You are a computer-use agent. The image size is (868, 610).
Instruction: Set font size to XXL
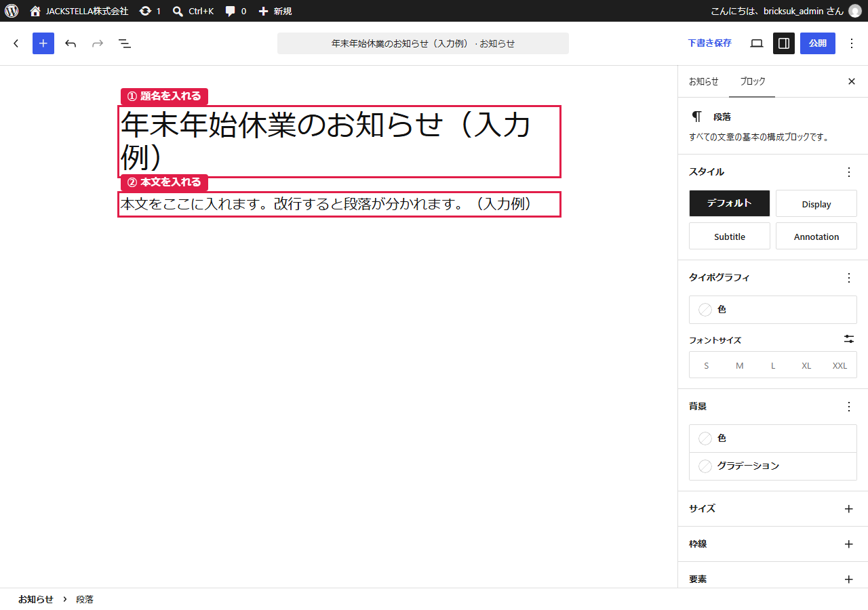click(840, 365)
